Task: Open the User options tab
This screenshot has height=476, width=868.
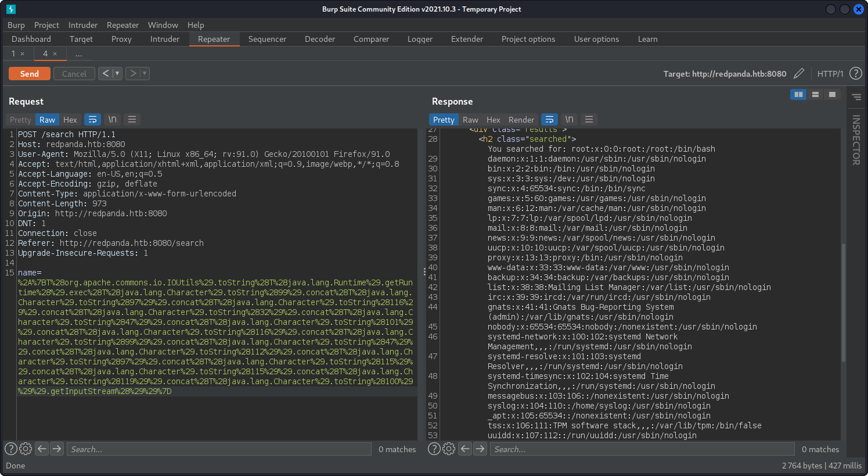Action: 596,39
